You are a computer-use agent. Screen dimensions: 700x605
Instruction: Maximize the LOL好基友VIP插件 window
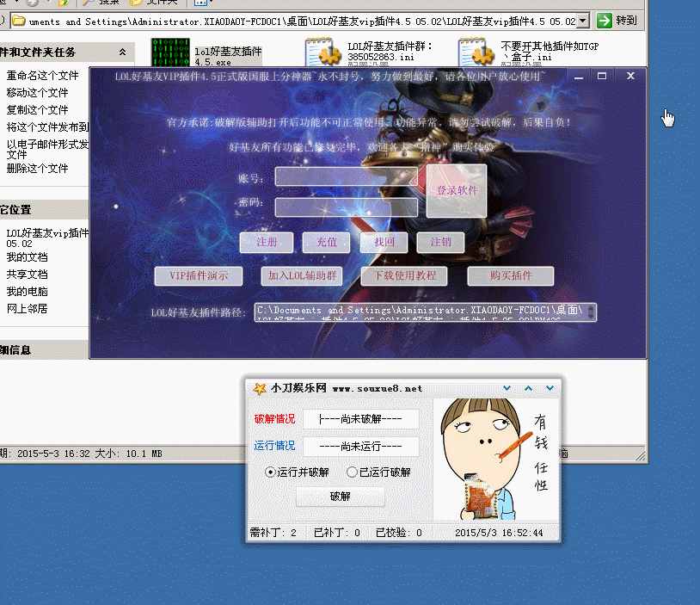[x=602, y=76]
